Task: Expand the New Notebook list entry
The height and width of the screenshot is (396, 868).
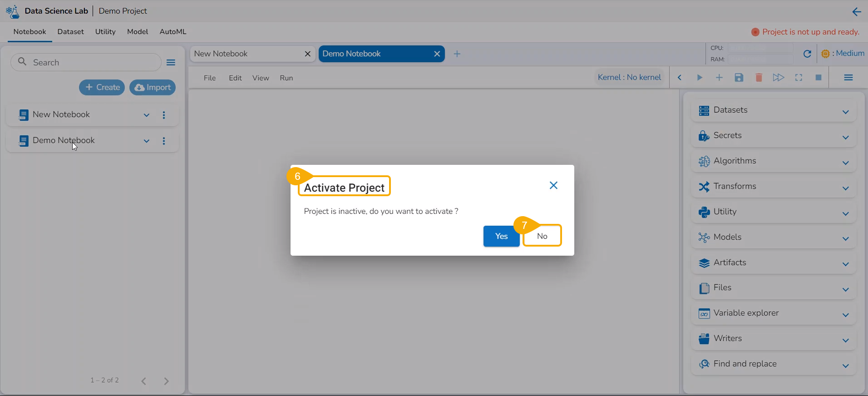Action: [x=147, y=115]
